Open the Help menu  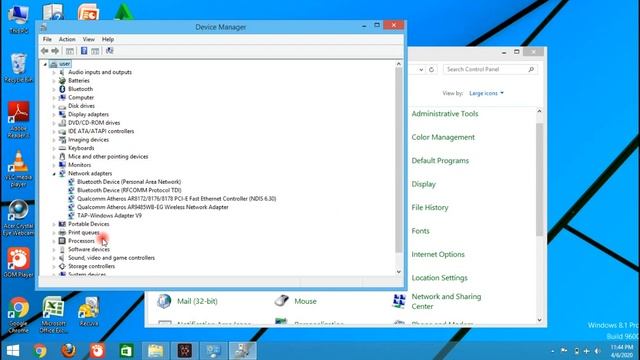[x=108, y=39]
